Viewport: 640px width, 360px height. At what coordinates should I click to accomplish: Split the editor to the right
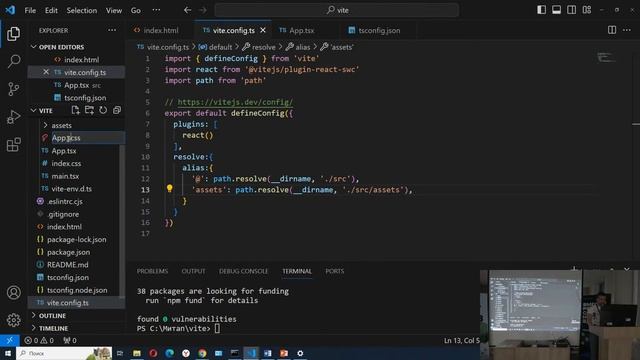(612, 30)
